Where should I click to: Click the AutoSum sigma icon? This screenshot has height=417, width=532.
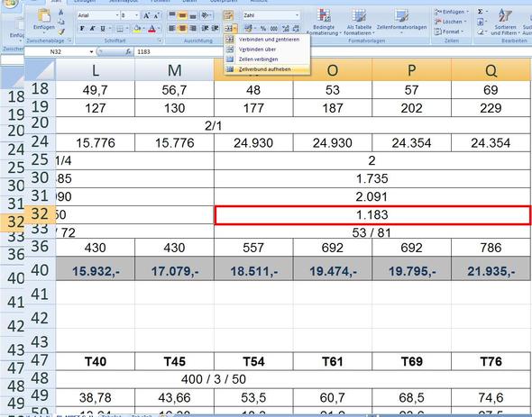click(x=480, y=12)
